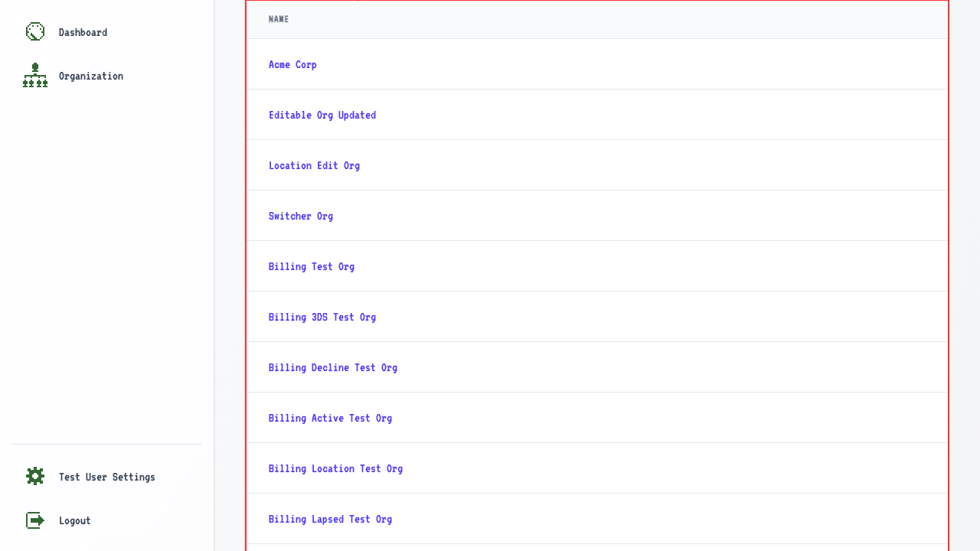Click the Logout arrow icon
980x551 pixels.
point(35,520)
